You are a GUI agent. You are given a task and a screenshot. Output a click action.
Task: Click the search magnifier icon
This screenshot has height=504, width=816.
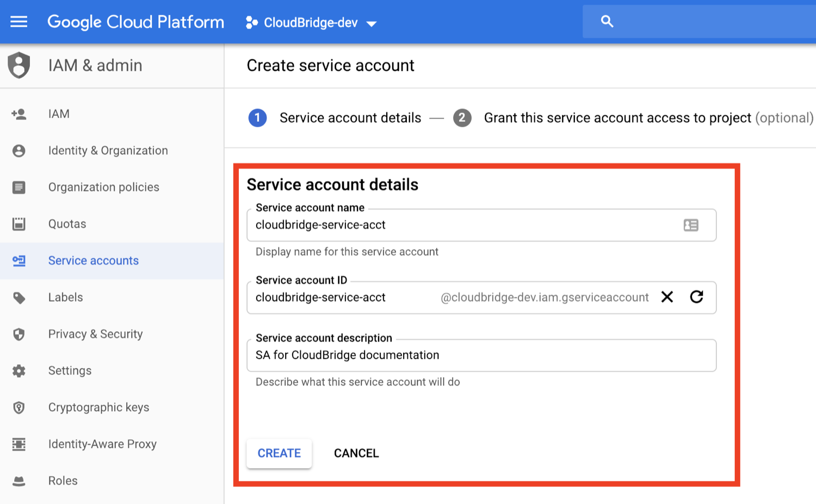click(607, 21)
